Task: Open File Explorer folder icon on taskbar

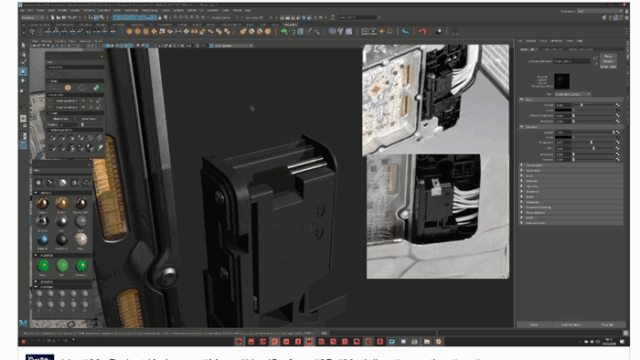Action: point(427,342)
